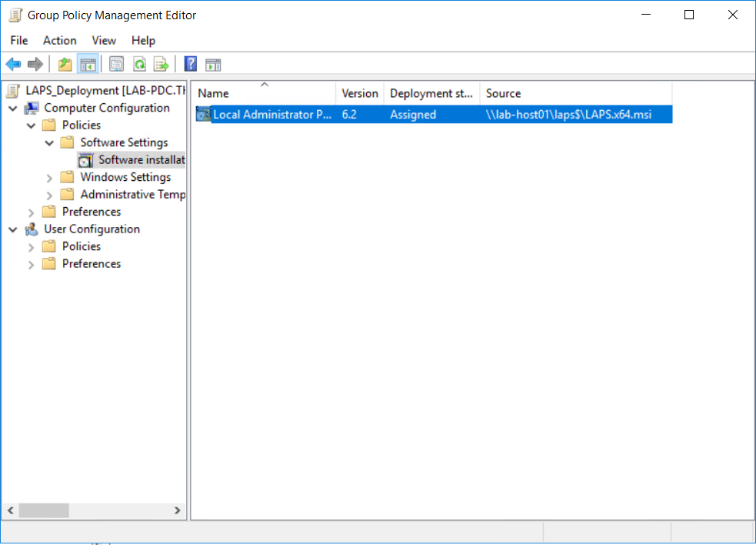Open the View menu
Viewport: 756px width, 545px height.
[104, 41]
